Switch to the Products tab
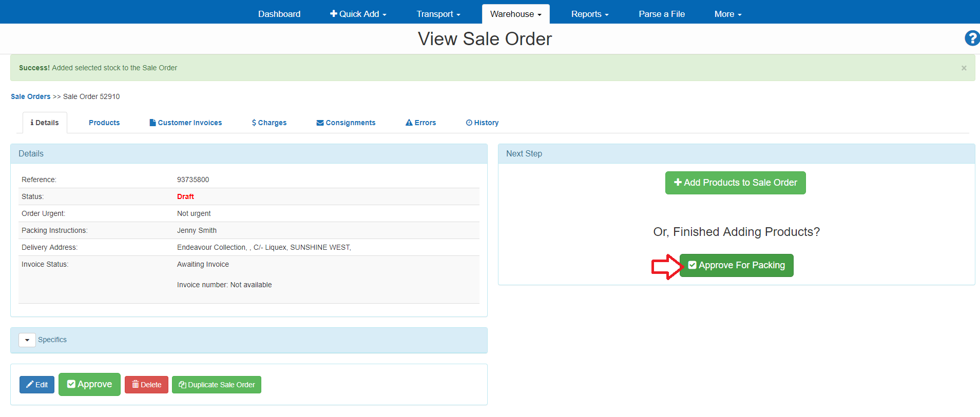The image size is (980, 417). point(104,123)
